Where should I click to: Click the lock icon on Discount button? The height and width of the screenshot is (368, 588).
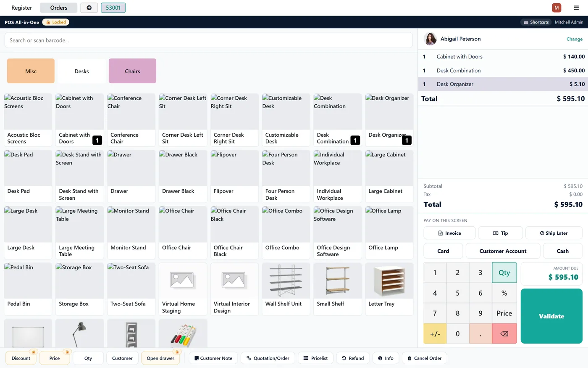click(x=34, y=352)
